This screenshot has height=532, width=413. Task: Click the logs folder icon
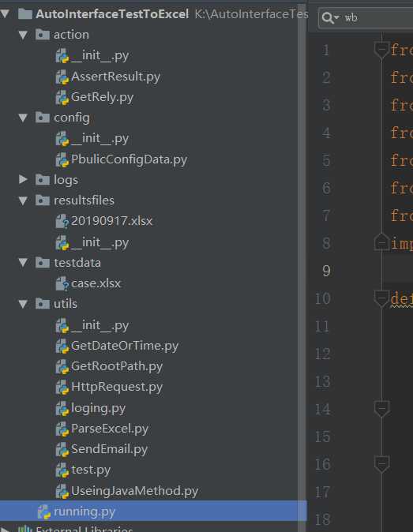pos(43,179)
